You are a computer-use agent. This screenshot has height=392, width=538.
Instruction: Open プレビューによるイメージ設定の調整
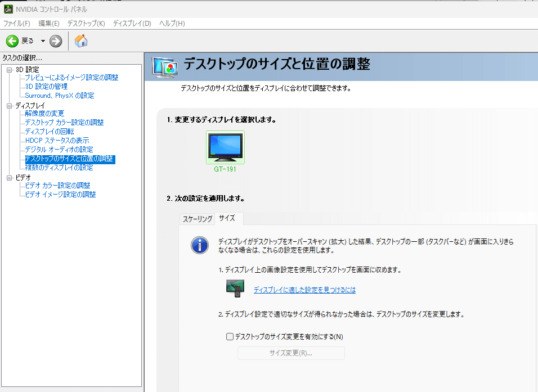coord(71,78)
